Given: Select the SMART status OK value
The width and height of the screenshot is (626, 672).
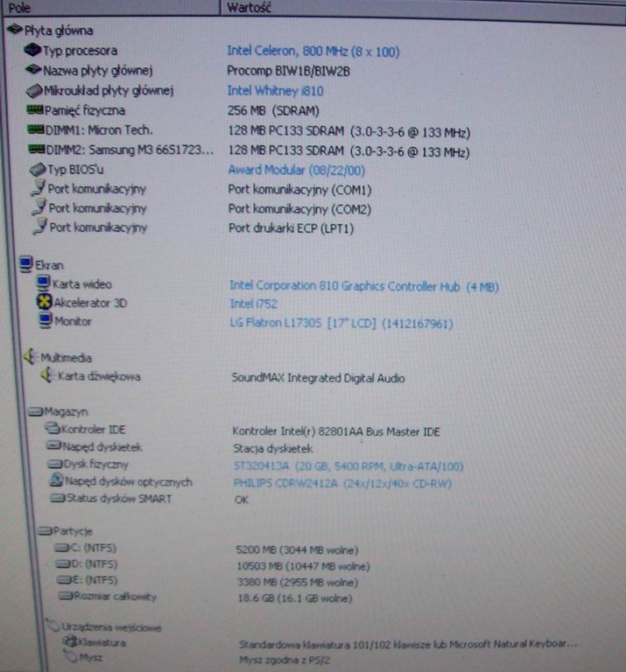Looking at the screenshot, I should [241, 500].
